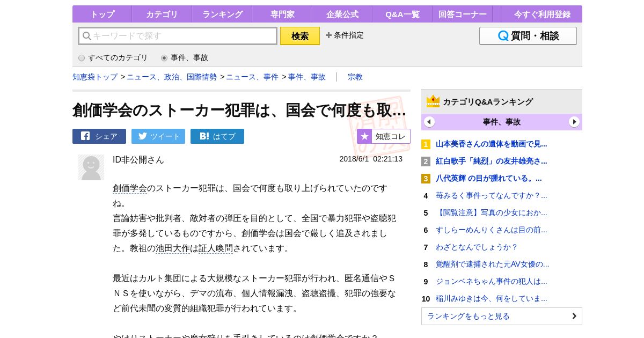Expand ランキングをもっと見る chevron
Image resolution: width=644 pixels, height=338 pixels.
pyautogui.click(x=574, y=316)
